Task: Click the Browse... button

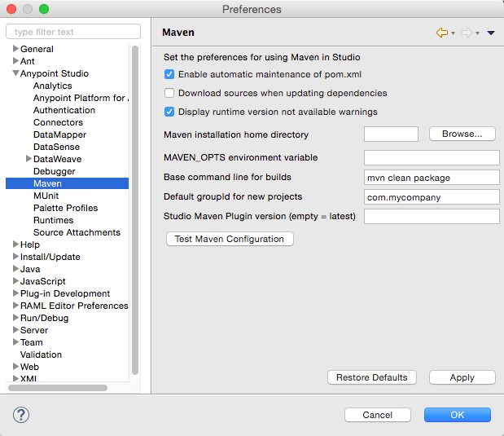Action: (x=462, y=134)
